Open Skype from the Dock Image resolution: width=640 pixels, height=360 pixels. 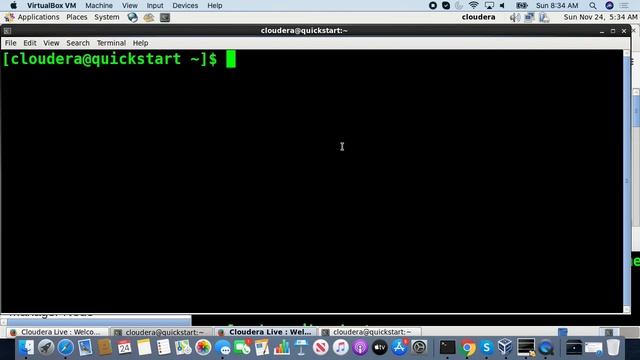(x=487, y=347)
